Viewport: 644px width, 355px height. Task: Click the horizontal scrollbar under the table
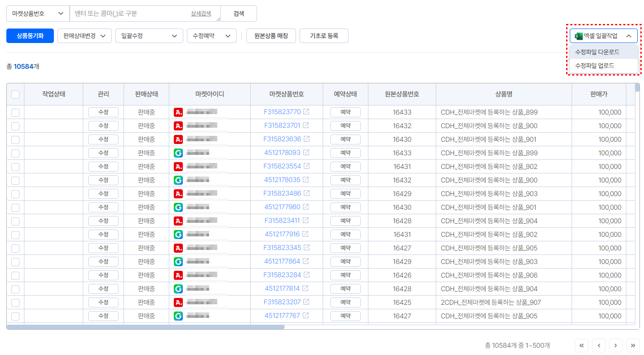[x=146, y=327]
